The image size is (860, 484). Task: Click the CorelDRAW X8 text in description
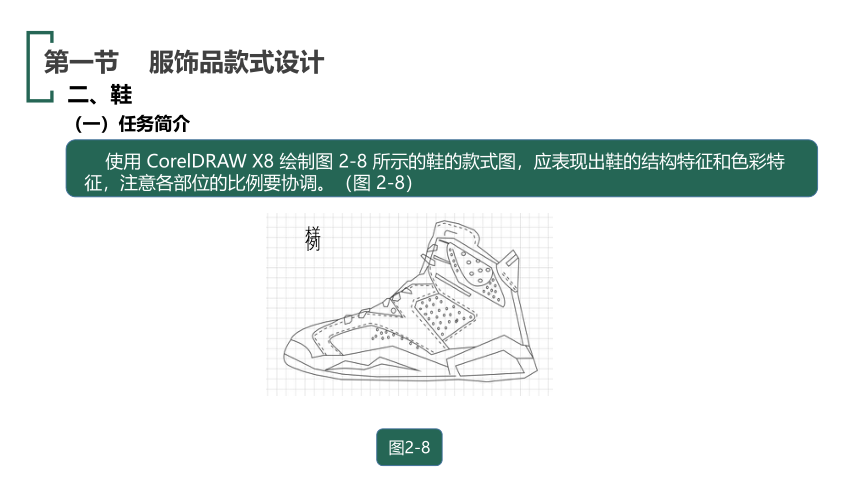point(210,161)
